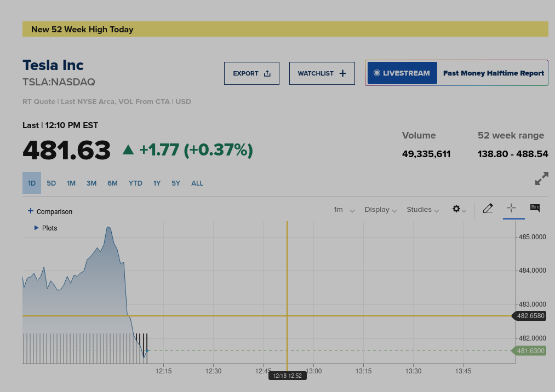This screenshot has width=555, height=392.
Task: Click the 13:15 time axis label
Action: pyautogui.click(x=363, y=371)
